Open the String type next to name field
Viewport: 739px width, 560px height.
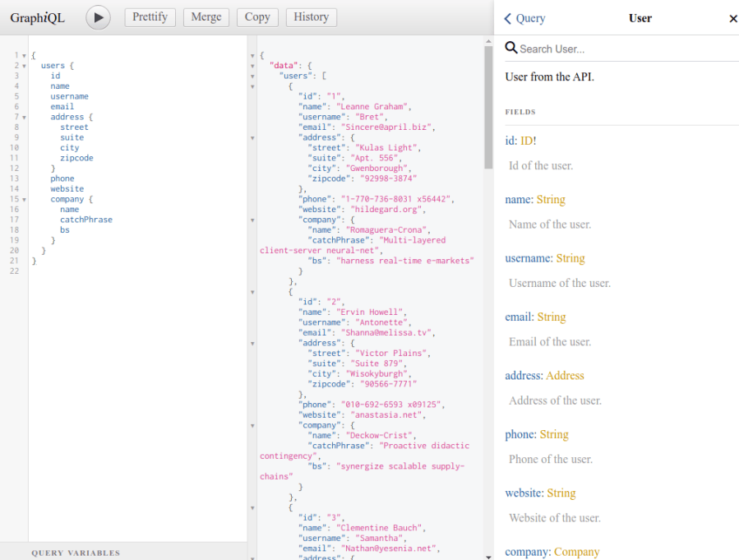(x=551, y=199)
